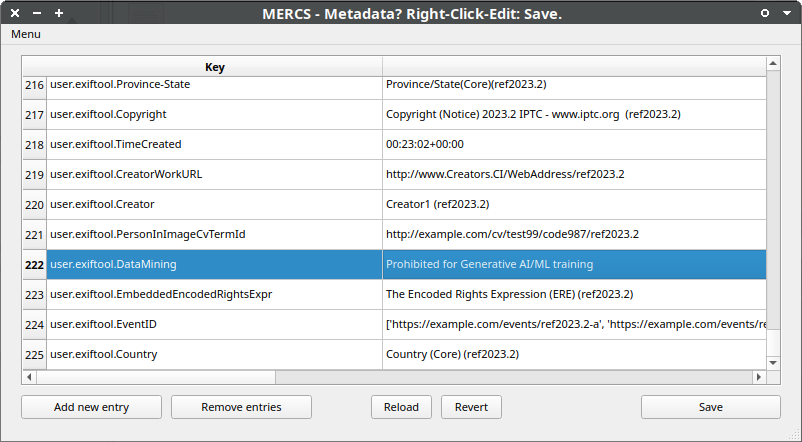The height and width of the screenshot is (442, 802).
Task: Select the user.exiftool.DataMining row
Action: coord(116,265)
